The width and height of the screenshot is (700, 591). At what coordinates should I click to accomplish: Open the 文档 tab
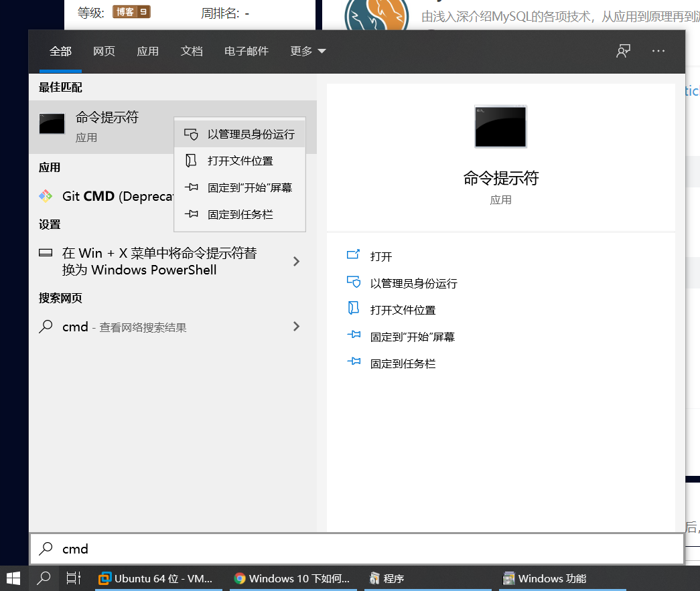click(192, 52)
